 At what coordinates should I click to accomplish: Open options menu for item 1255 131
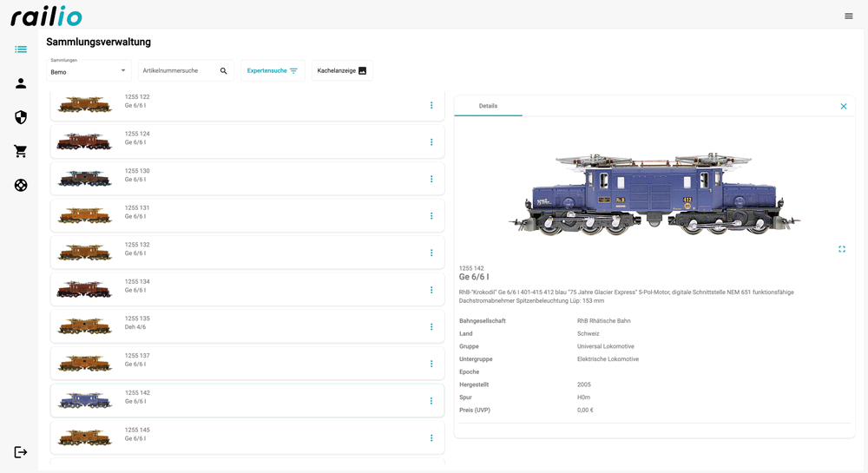[431, 216]
